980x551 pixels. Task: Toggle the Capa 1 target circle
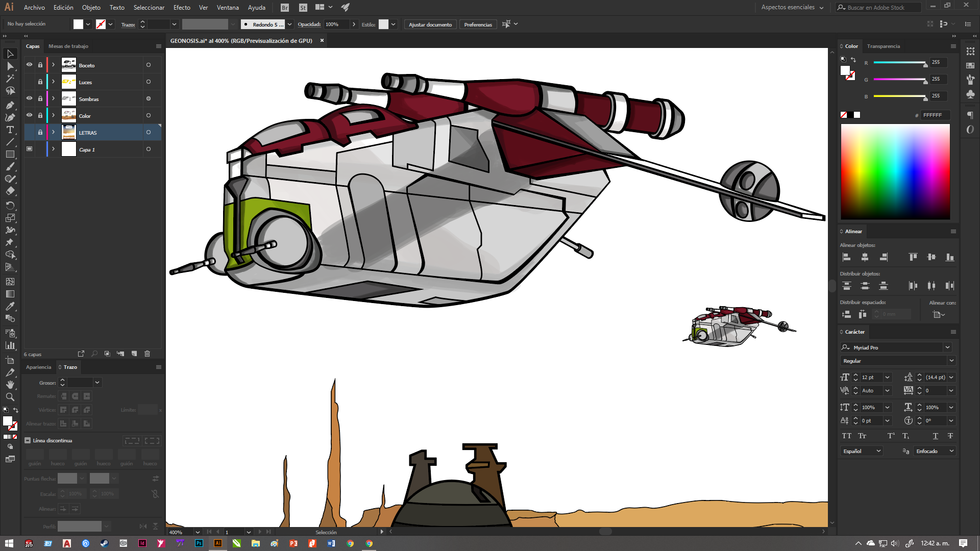pos(149,149)
